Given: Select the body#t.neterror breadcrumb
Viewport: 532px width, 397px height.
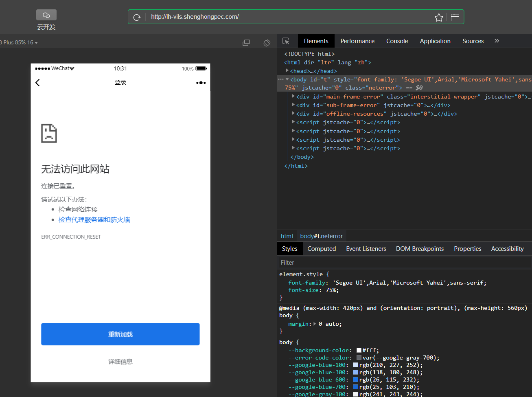Looking at the screenshot, I should [x=322, y=236].
